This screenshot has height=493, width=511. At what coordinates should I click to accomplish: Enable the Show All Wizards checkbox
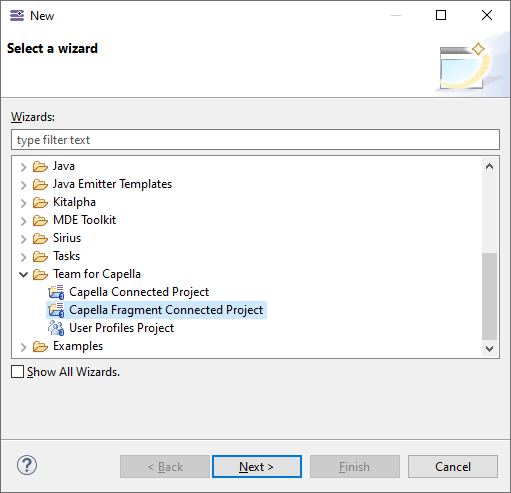[17, 372]
